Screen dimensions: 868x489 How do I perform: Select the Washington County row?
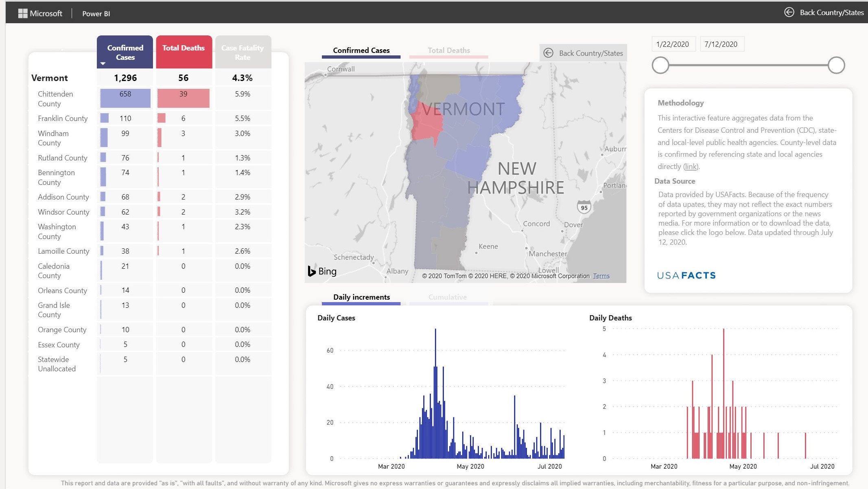point(151,231)
